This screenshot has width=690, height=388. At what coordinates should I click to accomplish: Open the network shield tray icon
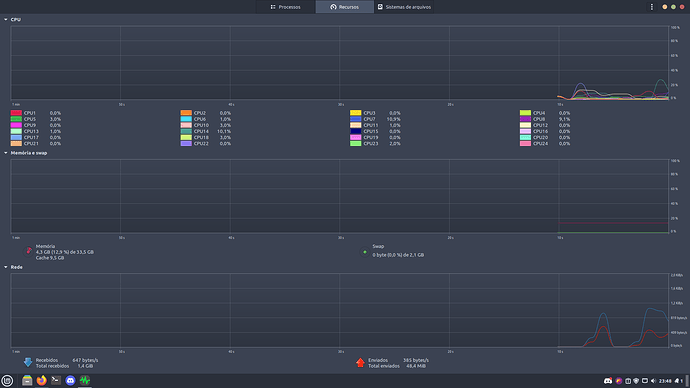tap(636, 381)
